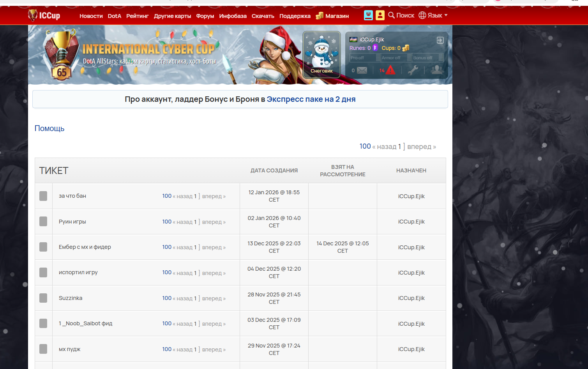The width and height of the screenshot is (588, 369).
Task: Expand the Язык language dropdown
Action: pos(433,15)
